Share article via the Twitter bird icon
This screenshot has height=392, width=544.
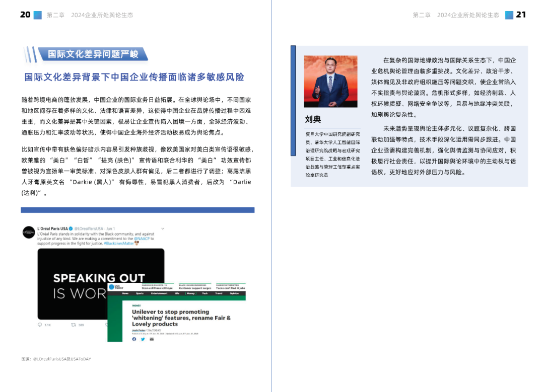143,339
